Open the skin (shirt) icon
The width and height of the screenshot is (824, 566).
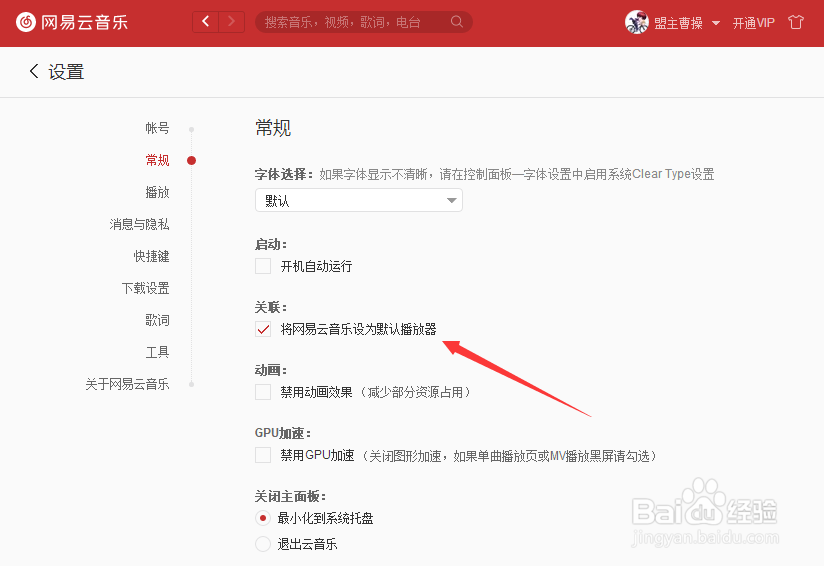pos(796,22)
